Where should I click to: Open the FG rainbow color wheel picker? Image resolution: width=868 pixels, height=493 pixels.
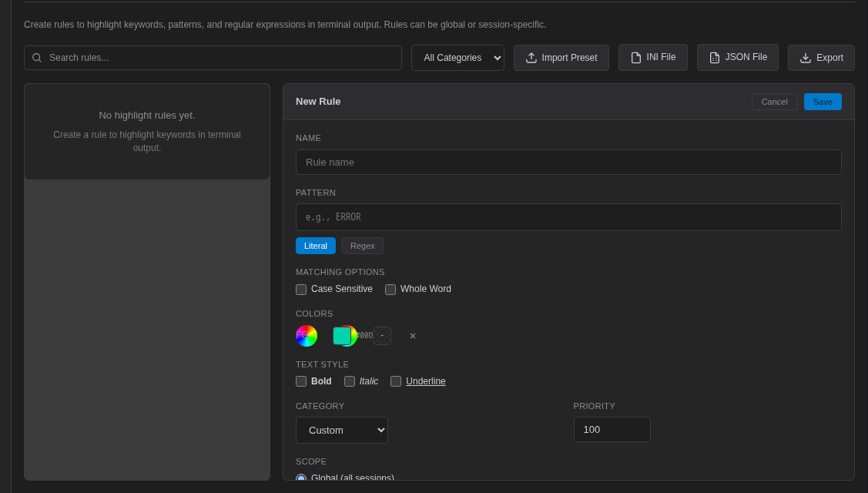click(x=306, y=336)
